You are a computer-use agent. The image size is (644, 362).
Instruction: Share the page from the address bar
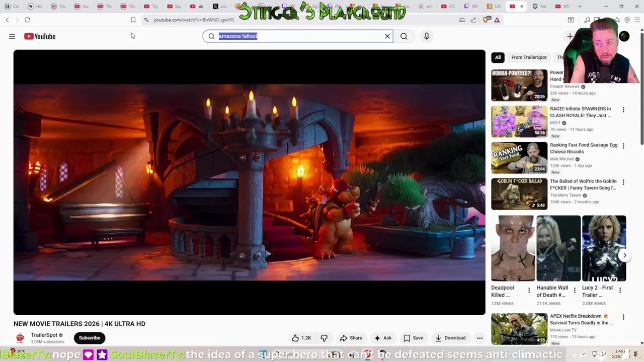473,20
